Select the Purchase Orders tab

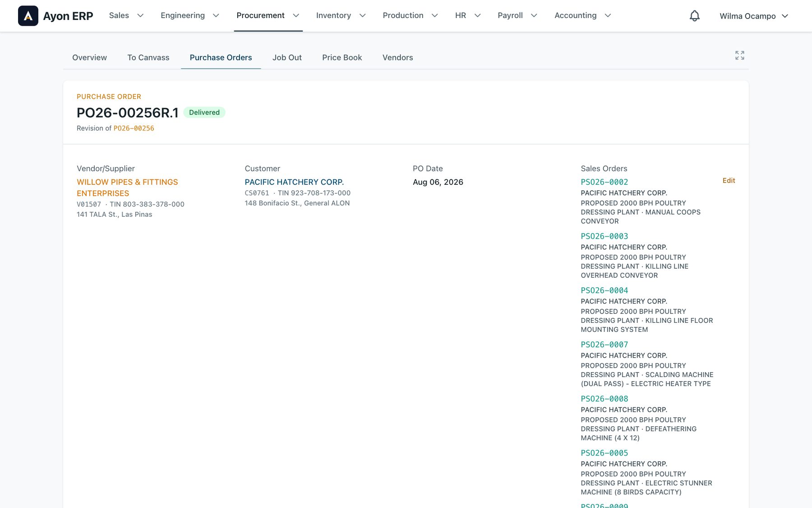[x=221, y=57]
